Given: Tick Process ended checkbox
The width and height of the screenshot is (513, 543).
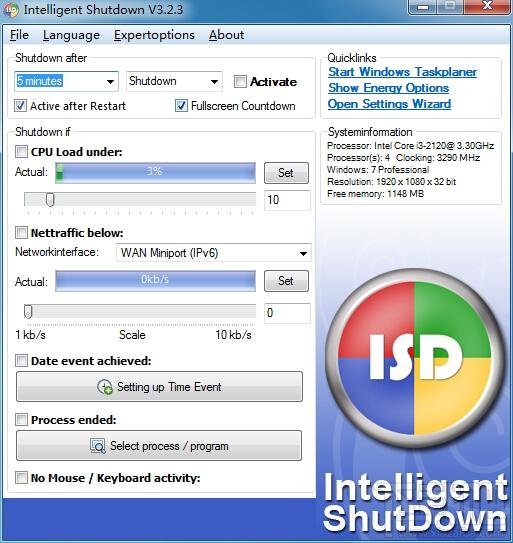Looking at the screenshot, I should (x=21, y=420).
